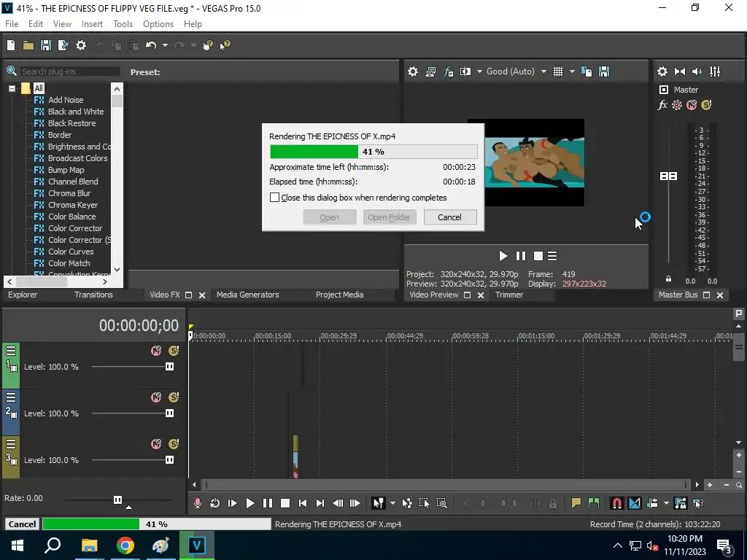Open the Split Screen View dropdown arrow
747x560 pixels.
click(479, 71)
